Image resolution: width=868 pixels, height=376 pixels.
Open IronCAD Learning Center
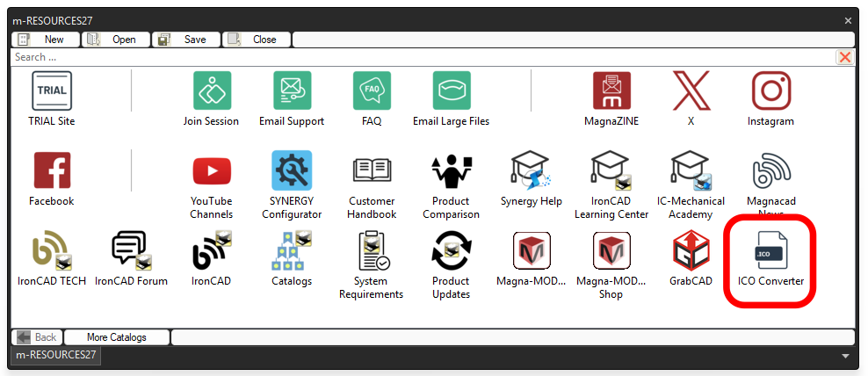[611, 170]
